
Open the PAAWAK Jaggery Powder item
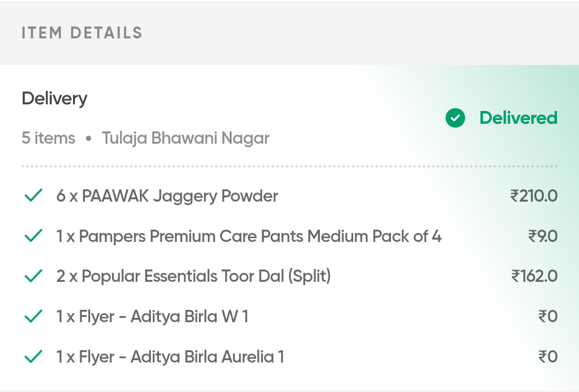coord(167,196)
